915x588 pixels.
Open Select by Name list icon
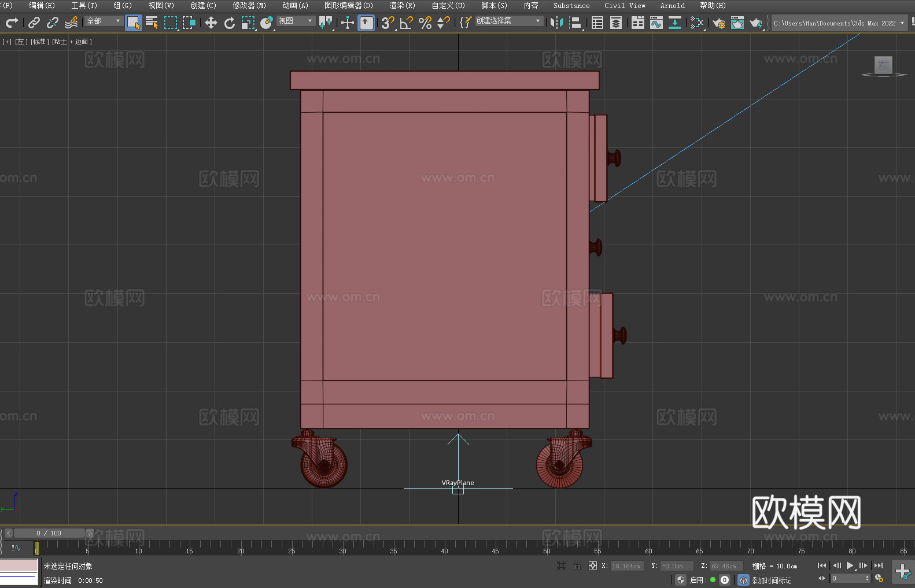pos(152,23)
